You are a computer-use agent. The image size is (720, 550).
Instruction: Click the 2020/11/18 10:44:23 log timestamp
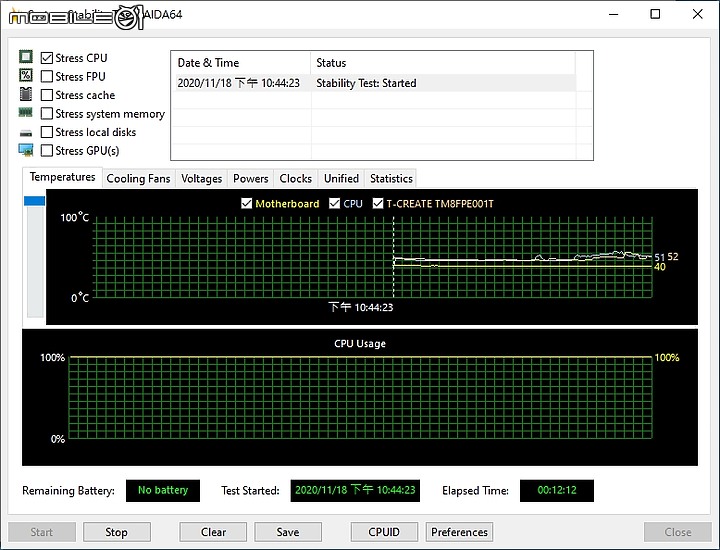[238, 83]
